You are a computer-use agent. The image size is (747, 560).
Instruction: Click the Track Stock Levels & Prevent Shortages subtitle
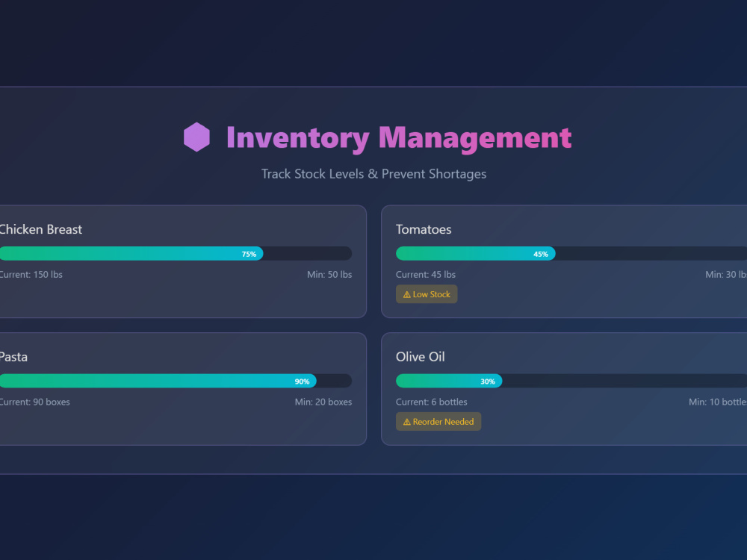[373, 174]
